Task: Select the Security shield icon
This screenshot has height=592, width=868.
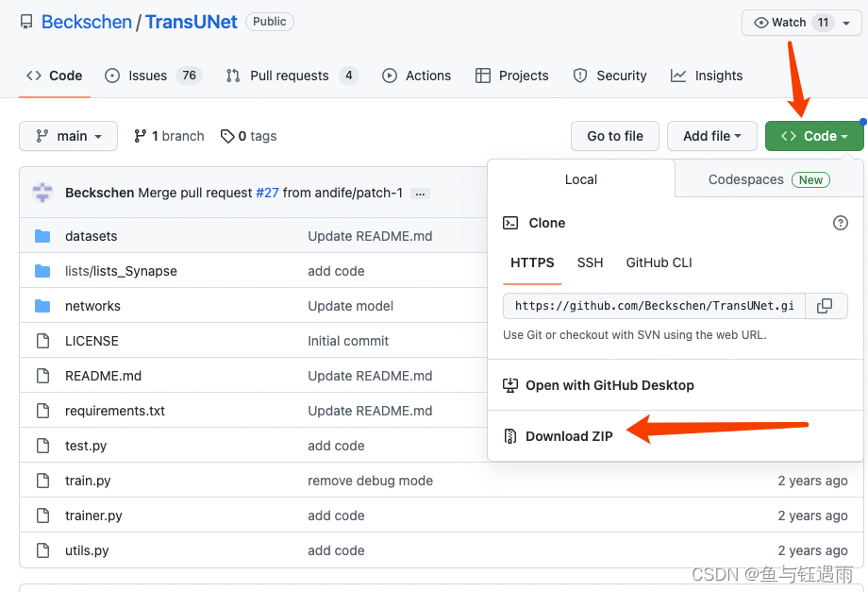Action: click(578, 76)
